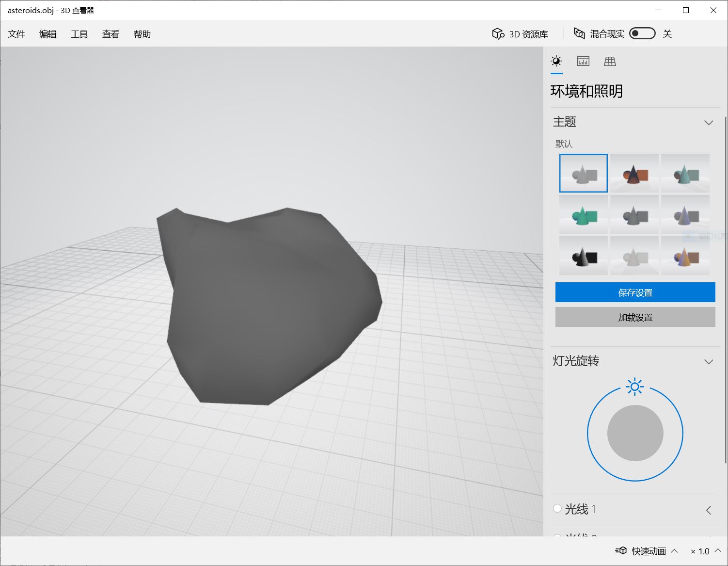This screenshot has height=566, width=728.
Task: Switch to the environment and lighting tab
Action: [556, 61]
